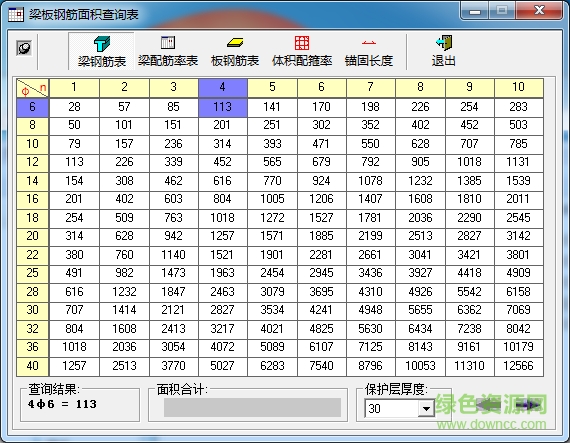Open the 梁钢筋表 beam rebar table
The width and height of the screenshot is (570, 443).
tap(101, 51)
